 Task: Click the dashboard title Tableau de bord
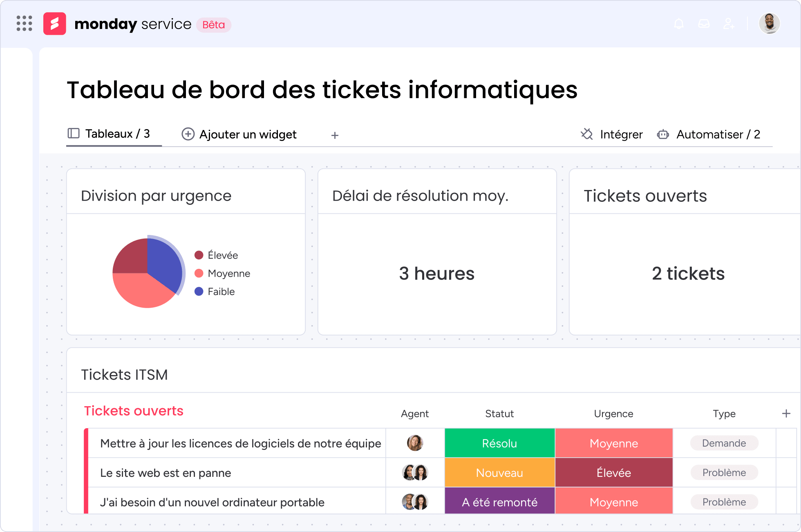322,90
